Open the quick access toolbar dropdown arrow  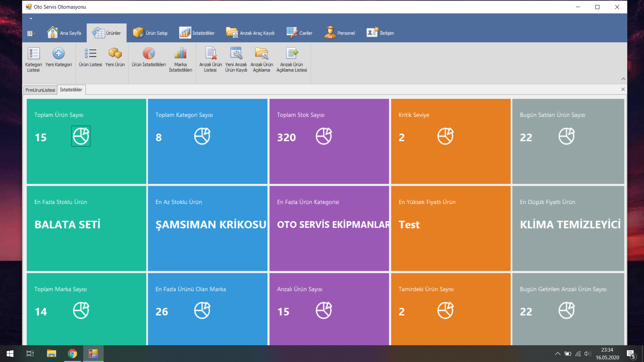(31, 19)
